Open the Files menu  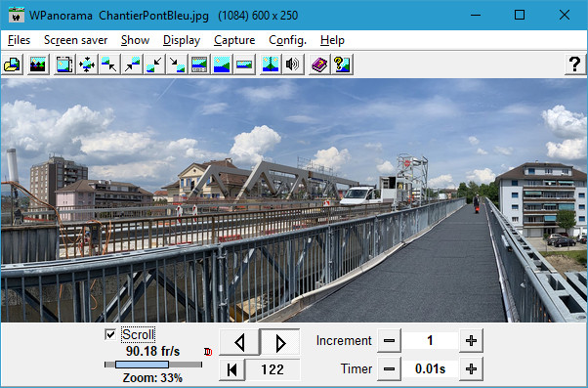coord(19,40)
